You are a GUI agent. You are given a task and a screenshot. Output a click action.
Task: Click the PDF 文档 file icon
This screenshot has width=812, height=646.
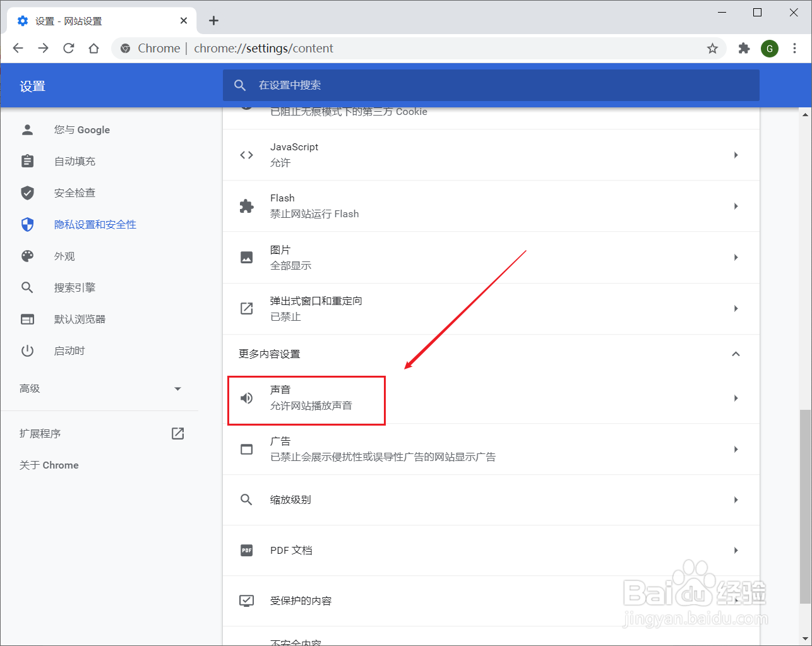pos(246,550)
